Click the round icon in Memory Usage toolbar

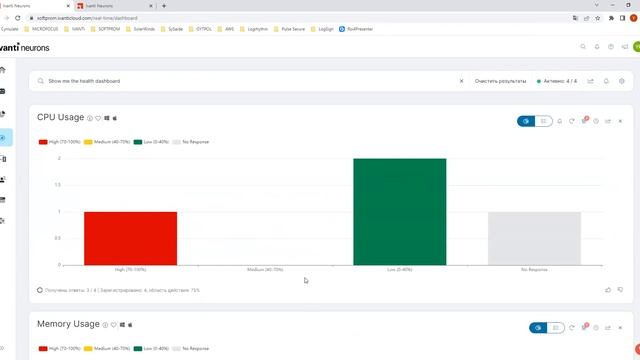(x=596, y=328)
